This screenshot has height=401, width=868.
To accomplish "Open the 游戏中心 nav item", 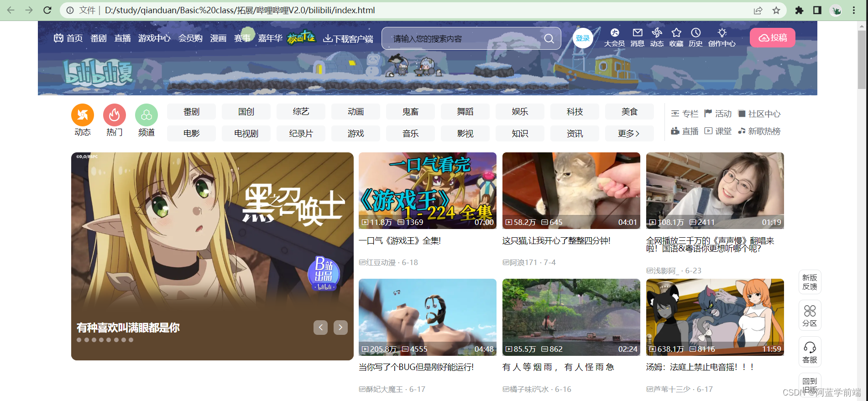I will pyautogui.click(x=154, y=38).
